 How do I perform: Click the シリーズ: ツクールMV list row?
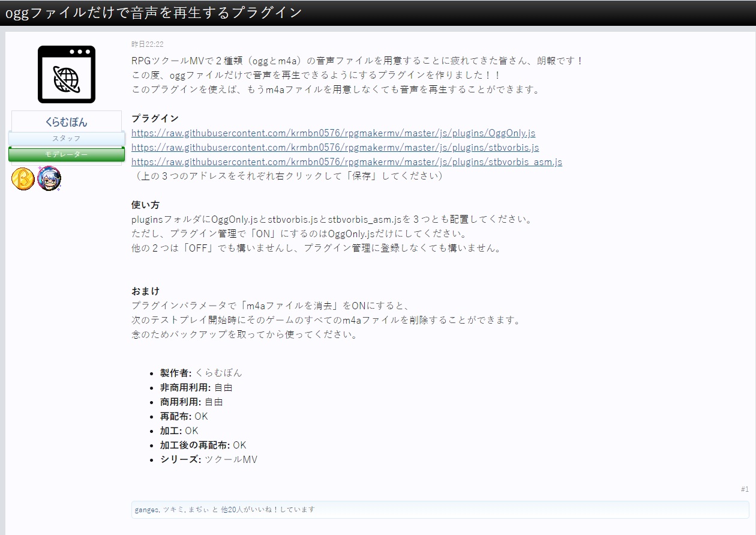click(x=209, y=459)
